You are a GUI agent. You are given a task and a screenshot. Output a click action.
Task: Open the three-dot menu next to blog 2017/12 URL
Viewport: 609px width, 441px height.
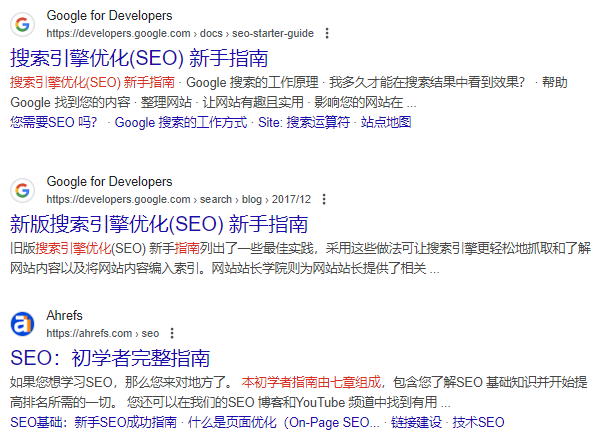pos(324,199)
